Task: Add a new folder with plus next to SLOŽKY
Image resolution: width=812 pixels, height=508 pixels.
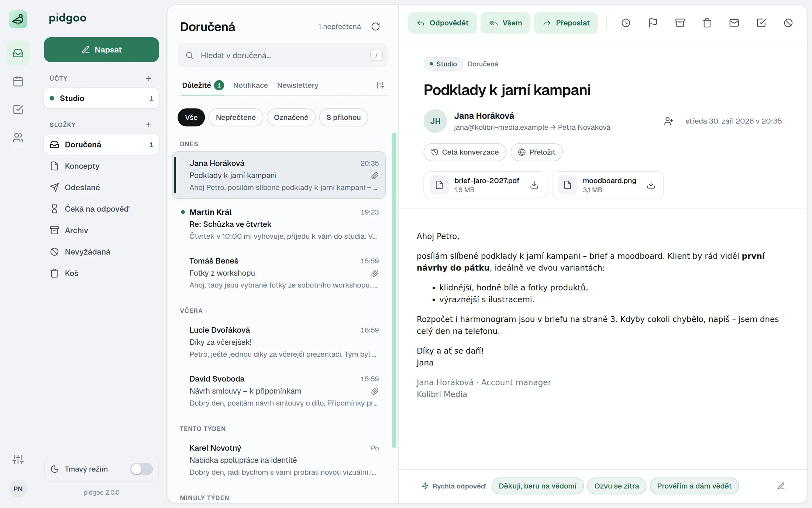Action: click(x=148, y=125)
